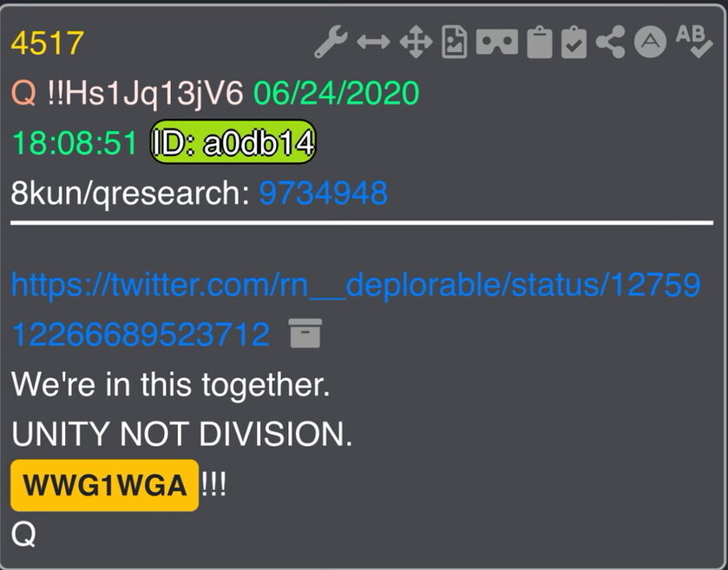The height and width of the screenshot is (570, 728).
Task: Click the clipboard with checkmark icon
Action: click(574, 43)
